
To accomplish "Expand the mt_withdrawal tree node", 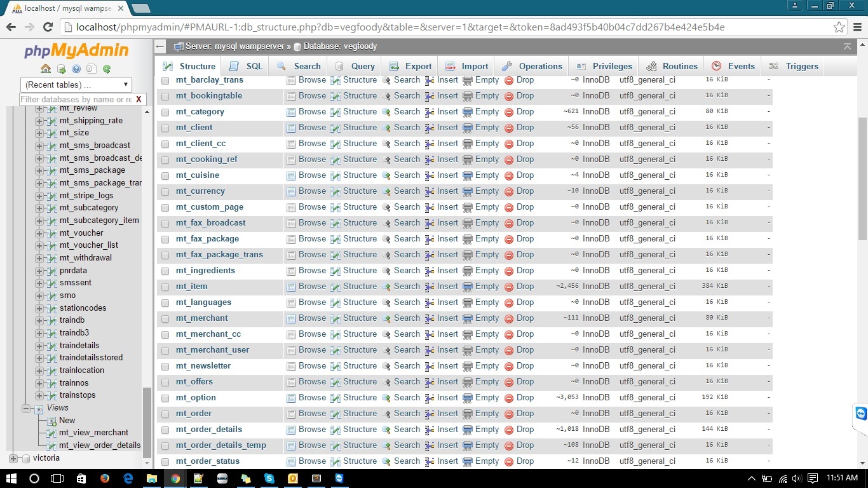I will click(x=39, y=258).
